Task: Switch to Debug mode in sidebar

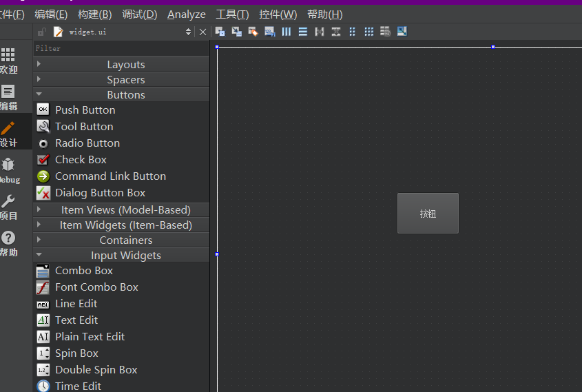Action: pyautogui.click(x=8, y=169)
